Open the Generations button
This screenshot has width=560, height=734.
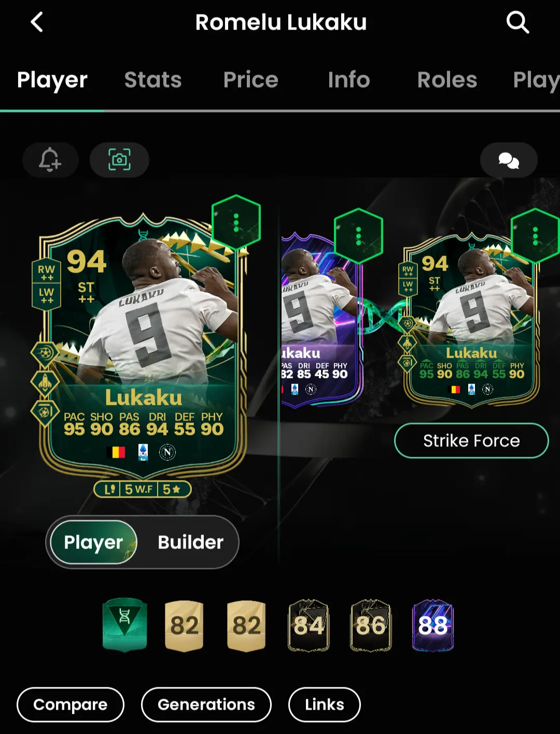click(206, 704)
